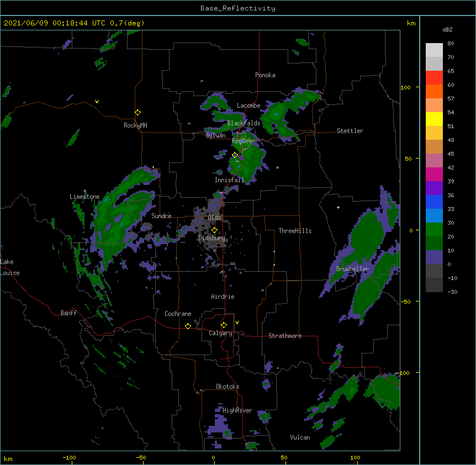Click the HighRiver town label
The width and height of the screenshot is (476, 465).
(x=237, y=410)
